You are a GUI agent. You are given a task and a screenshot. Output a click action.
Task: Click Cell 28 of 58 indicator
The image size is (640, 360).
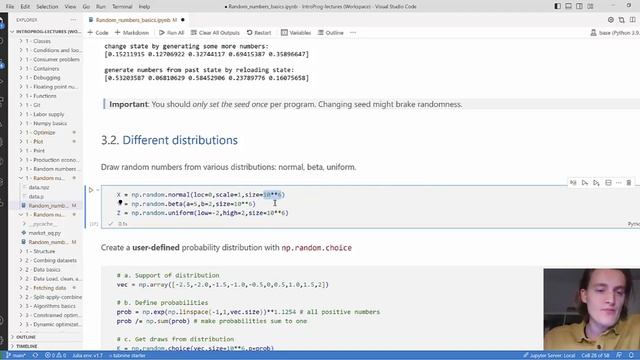tap(595, 356)
